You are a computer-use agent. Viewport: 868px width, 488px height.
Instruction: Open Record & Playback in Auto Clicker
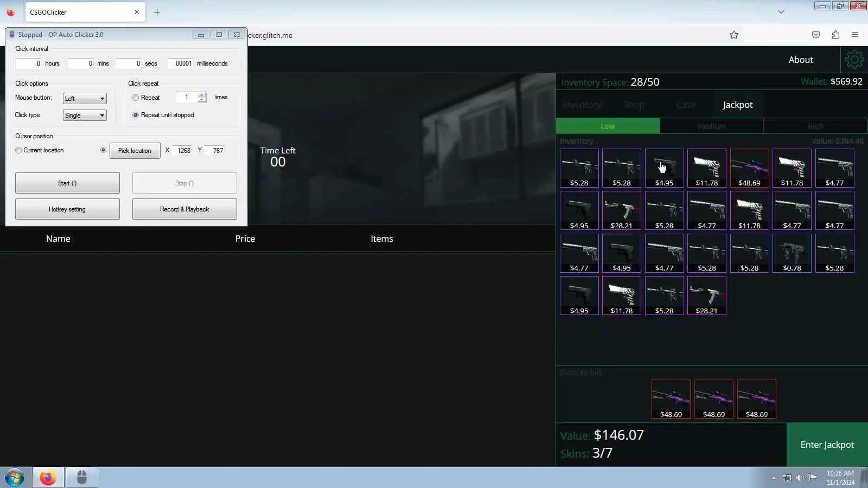(184, 209)
